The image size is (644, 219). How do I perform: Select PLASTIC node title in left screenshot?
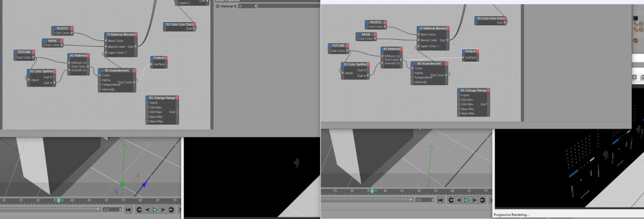[62, 28]
